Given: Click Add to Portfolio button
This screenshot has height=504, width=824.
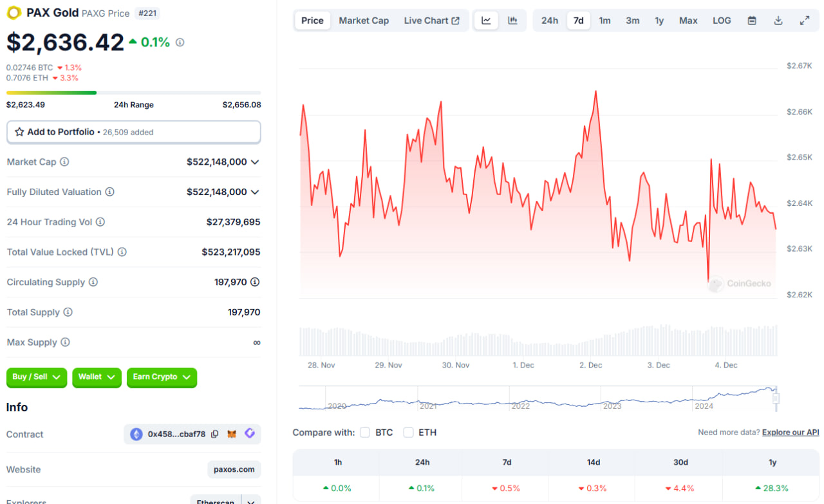Looking at the screenshot, I should (134, 132).
